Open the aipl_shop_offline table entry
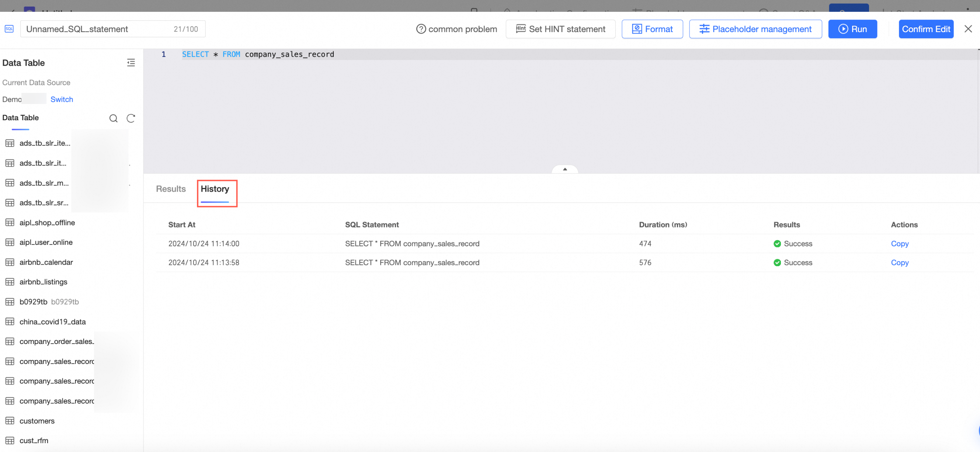Viewport: 980px width, 452px height. pyautogui.click(x=47, y=223)
